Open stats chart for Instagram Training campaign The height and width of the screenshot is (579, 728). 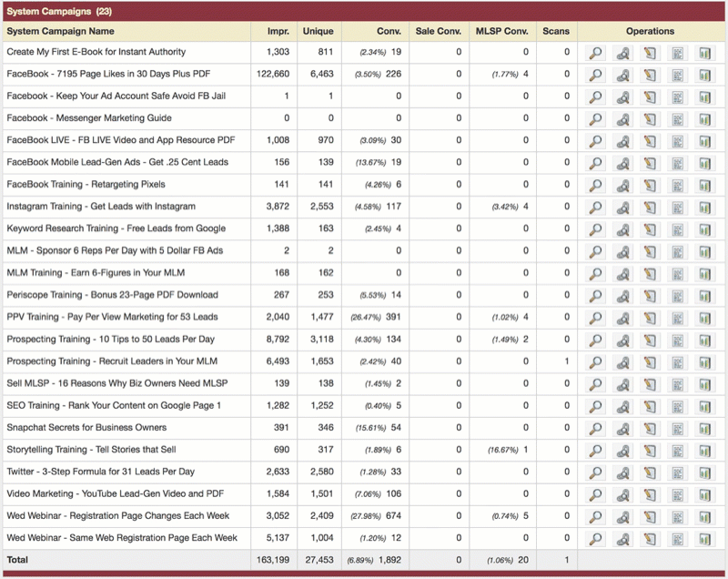tap(704, 208)
